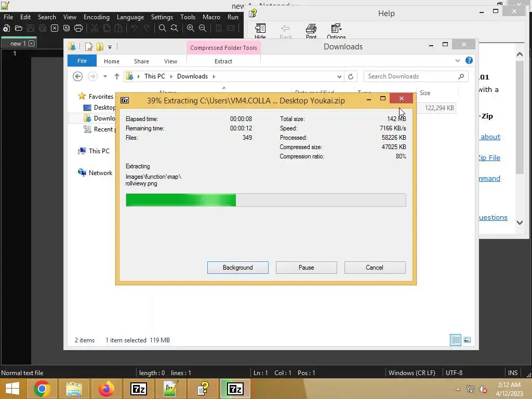Click Up one level arrow in explorer
532x399 pixels.
[117, 76]
